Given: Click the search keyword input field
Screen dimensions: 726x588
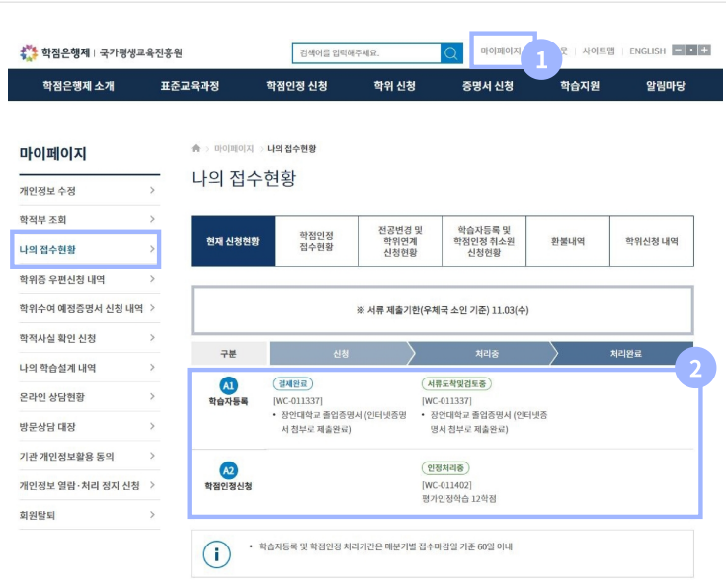Looking at the screenshot, I should click(x=365, y=53).
